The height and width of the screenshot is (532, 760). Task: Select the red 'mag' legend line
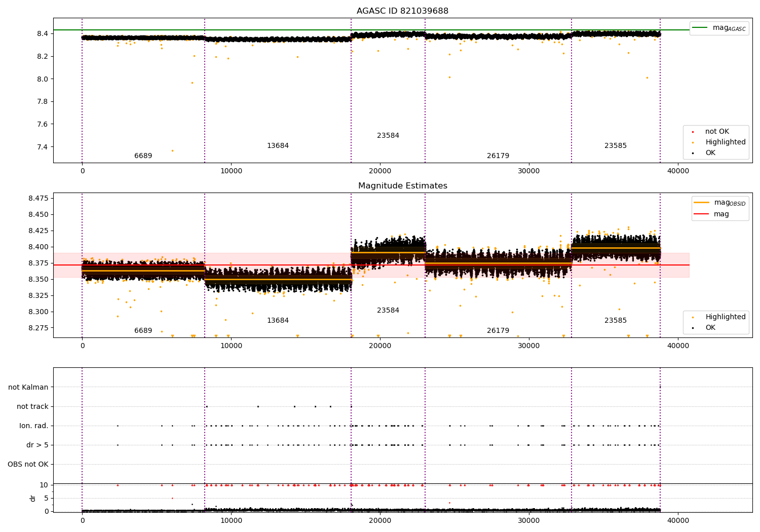(x=701, y=214)
